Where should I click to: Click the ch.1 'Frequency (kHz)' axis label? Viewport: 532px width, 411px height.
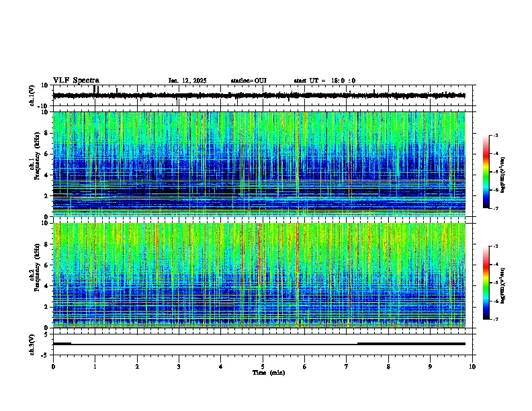[37, 156]
